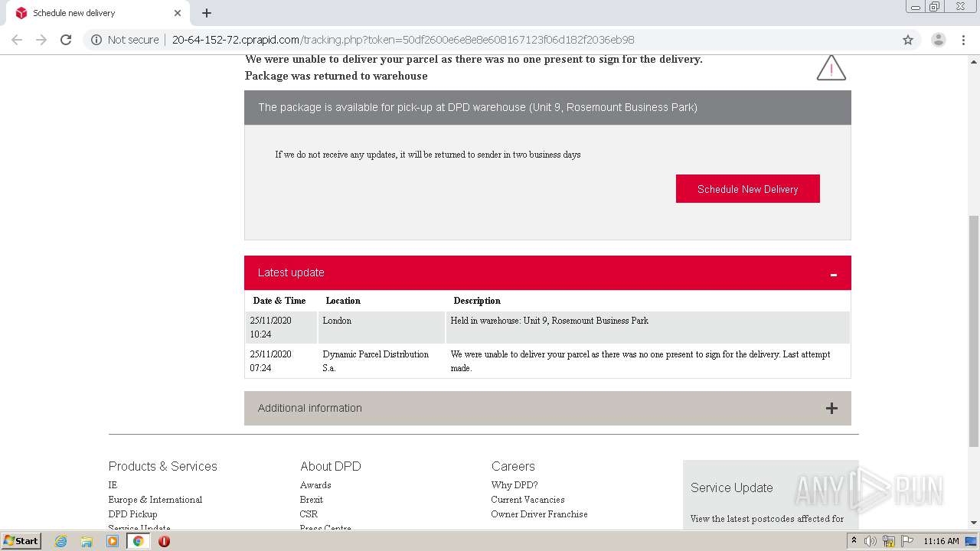Click the browser forward arrow
This screenshot has height=551, width=980.
[41, 40]
